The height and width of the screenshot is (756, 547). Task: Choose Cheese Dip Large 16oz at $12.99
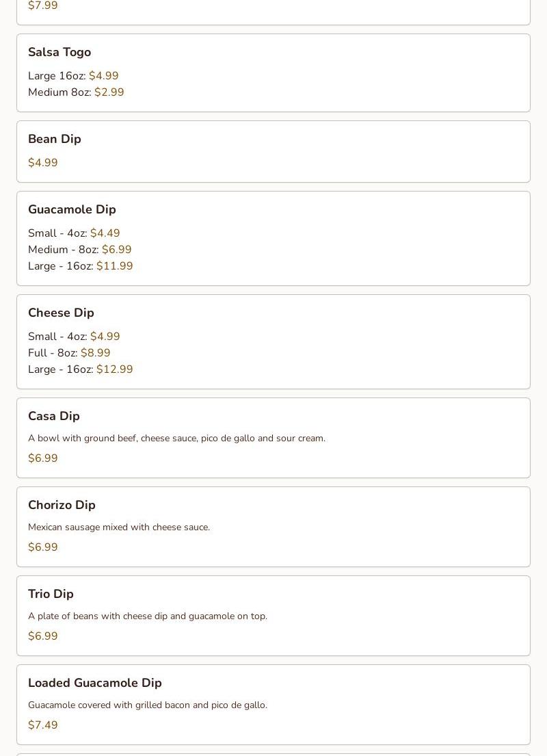pyautogui.click(x=81, y=369)
